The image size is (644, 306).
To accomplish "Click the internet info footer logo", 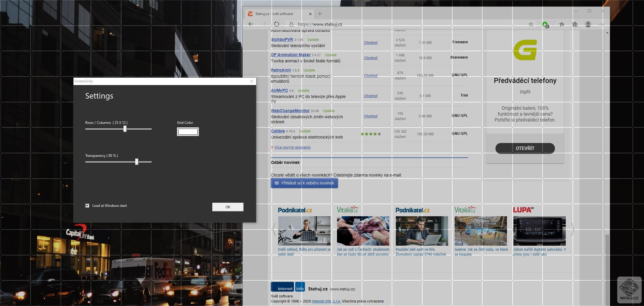I will pyautogui.click(x=288, y=287).
